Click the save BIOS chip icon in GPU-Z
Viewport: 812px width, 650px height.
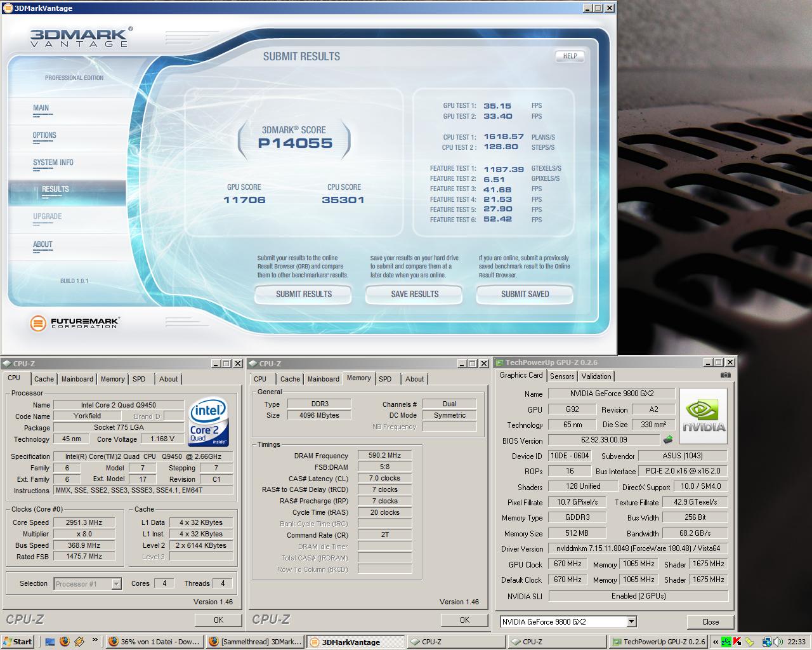668,439
